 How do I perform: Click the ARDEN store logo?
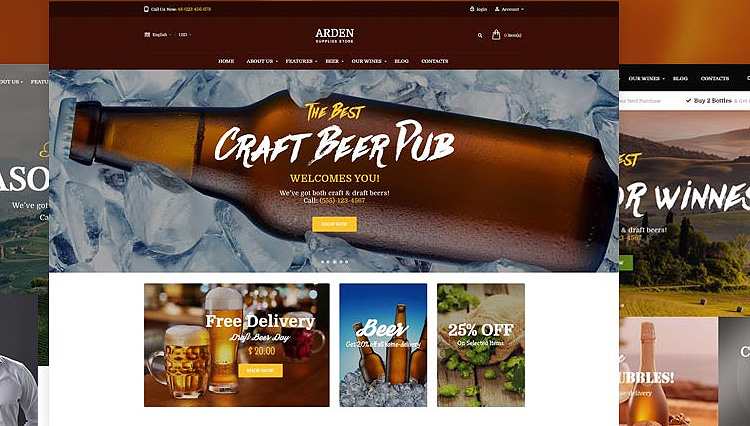coord(334,35)
